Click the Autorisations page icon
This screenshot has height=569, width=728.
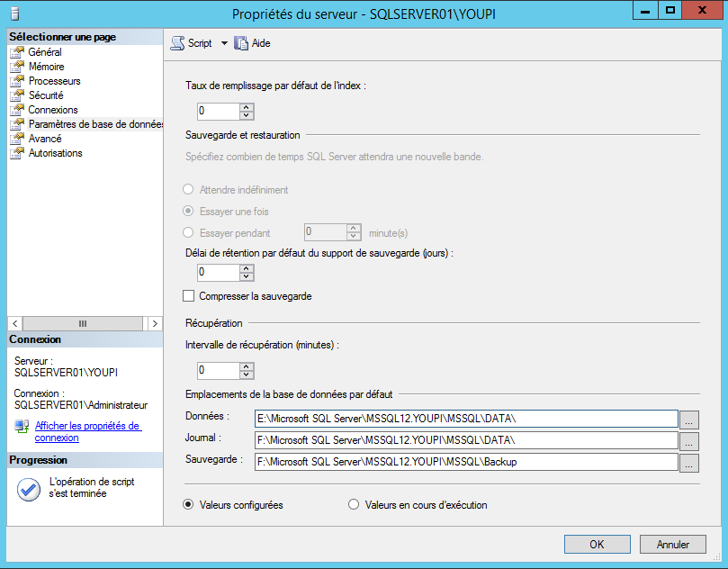click(x=17, y=153)
